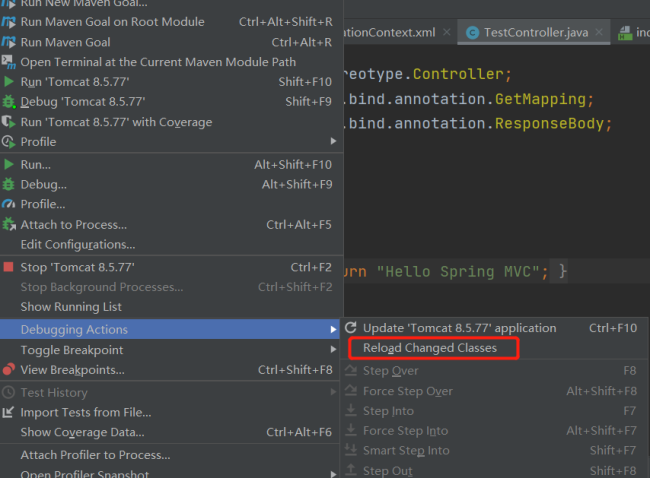Close the applicationContext.xml tab

[447, 32]
